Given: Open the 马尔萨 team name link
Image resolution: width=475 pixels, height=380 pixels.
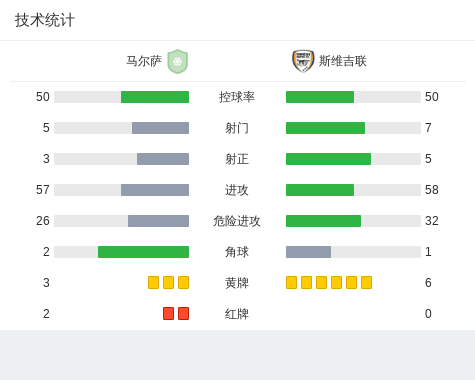Looking at the screenshot, I should coord(144,61).
